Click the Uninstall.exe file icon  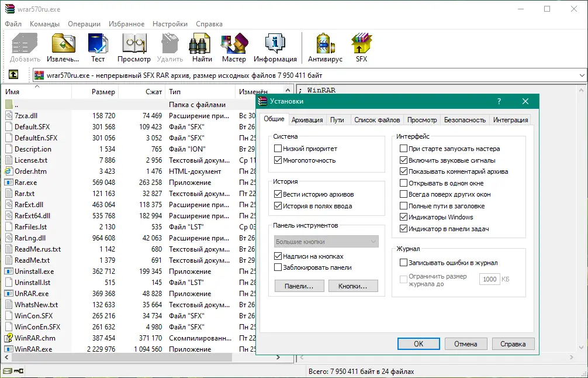(x=9, y=272)
